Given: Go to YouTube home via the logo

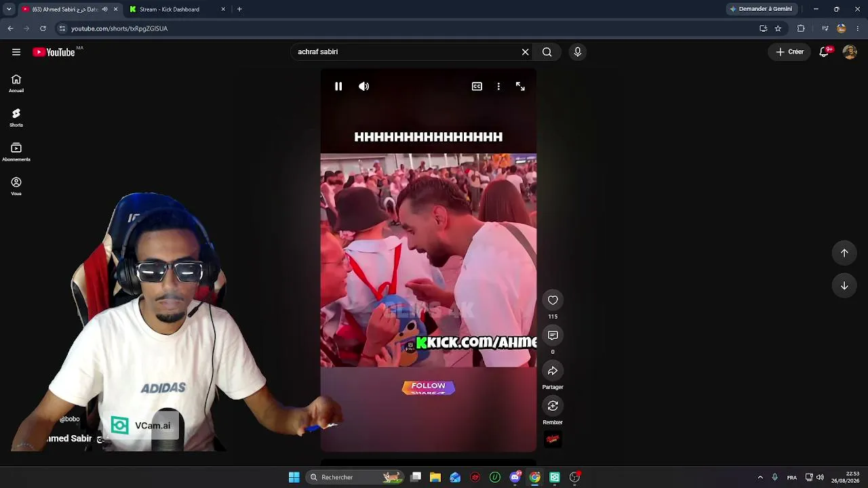Looking at the screenshot, I should 54,52.
